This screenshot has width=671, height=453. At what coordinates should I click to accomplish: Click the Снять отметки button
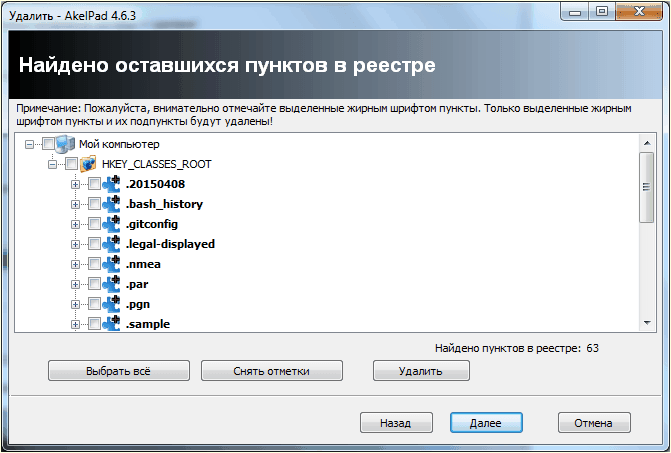[272, 371]
